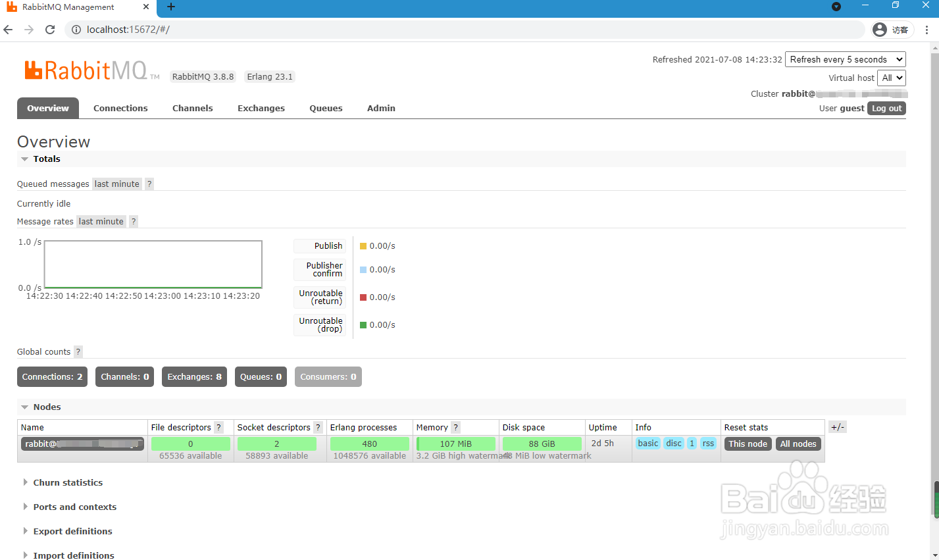Click the RabbitMQ 3.8.8 version label
Screen dimensions: 939x560
pos(203,77)
